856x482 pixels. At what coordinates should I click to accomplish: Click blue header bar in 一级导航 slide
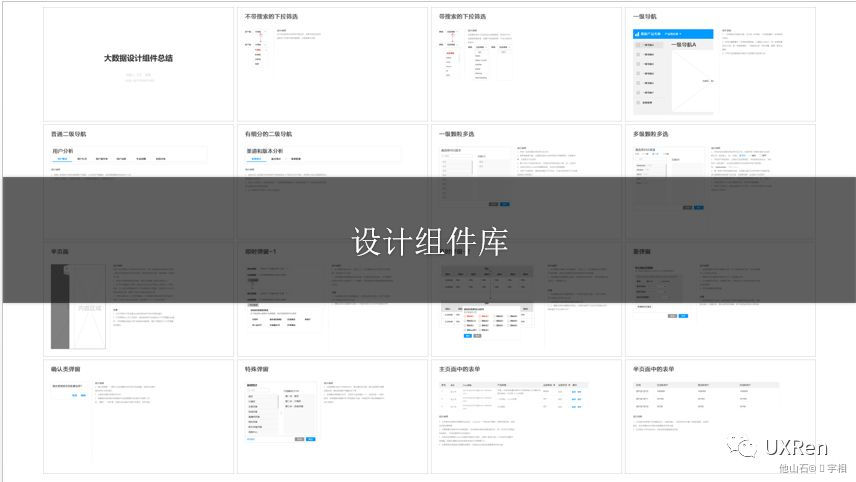tap(673, 34)
